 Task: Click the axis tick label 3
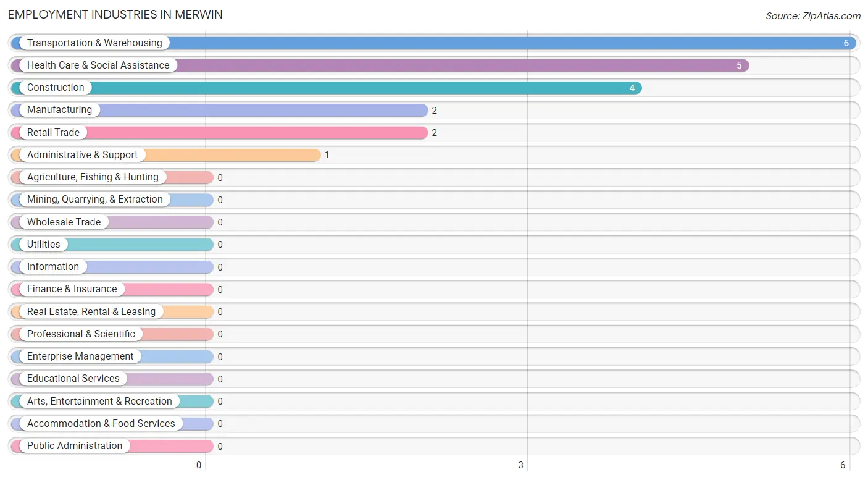tap(521, 465)
